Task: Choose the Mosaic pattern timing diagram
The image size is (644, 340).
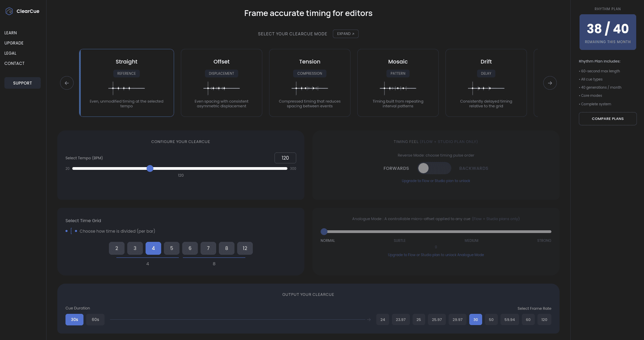Action: [398, 88]
